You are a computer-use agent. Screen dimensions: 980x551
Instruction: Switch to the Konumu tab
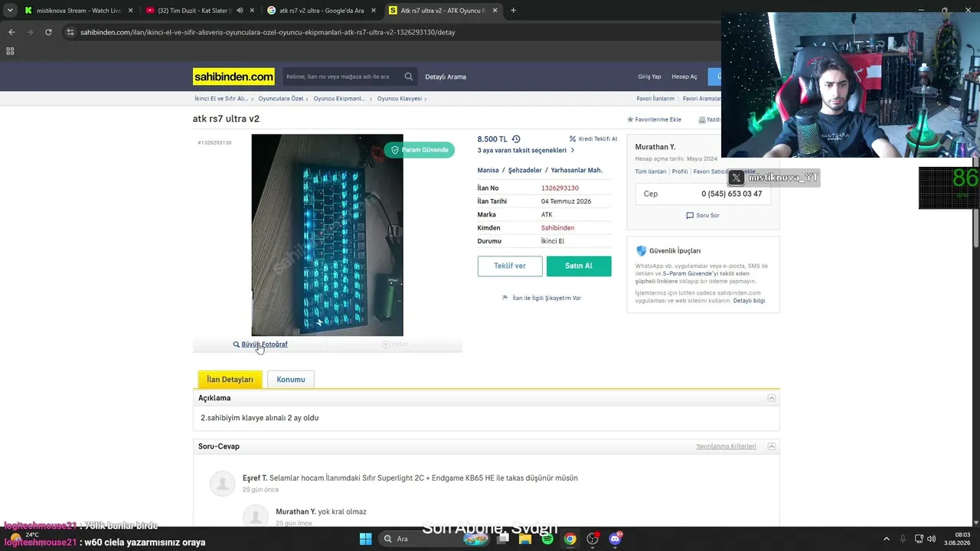point(291,380)
